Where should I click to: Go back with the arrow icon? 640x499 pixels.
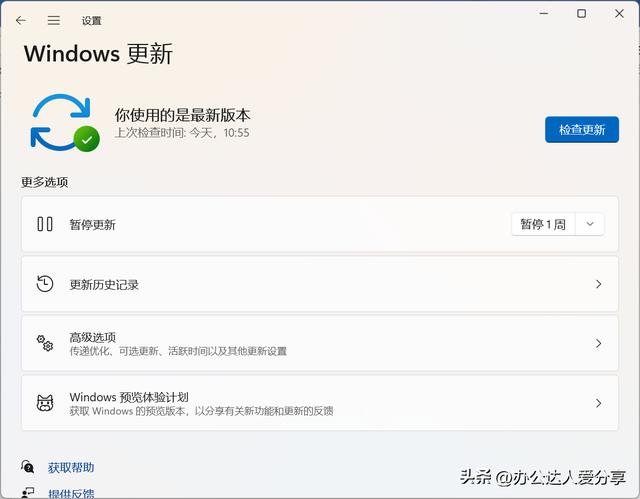21,20
